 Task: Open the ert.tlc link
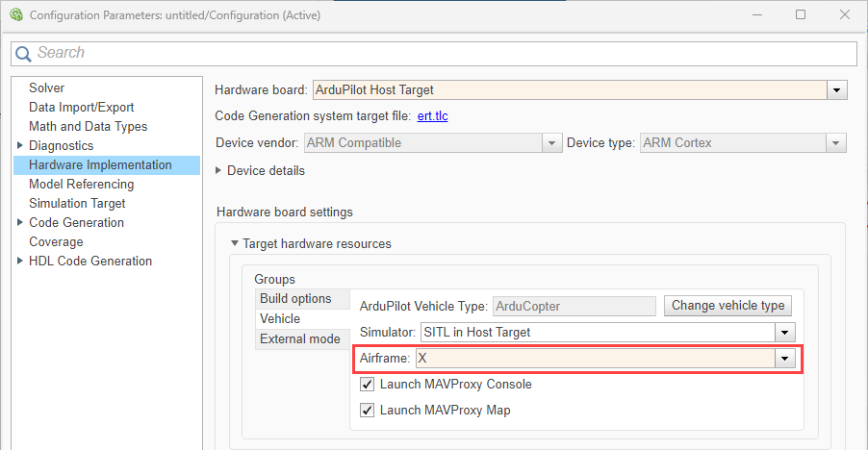click(x=432, y=116)
